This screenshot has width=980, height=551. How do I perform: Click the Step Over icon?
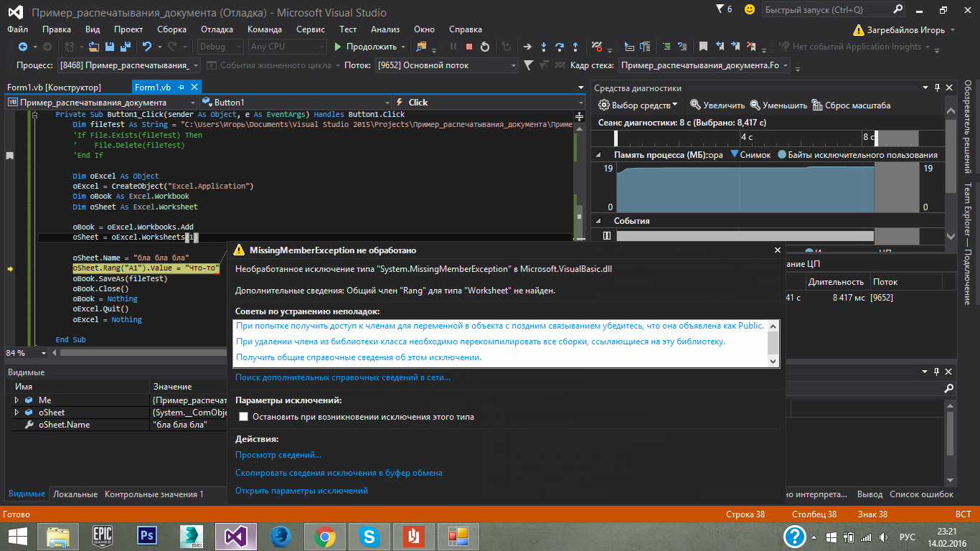[560, 47]
